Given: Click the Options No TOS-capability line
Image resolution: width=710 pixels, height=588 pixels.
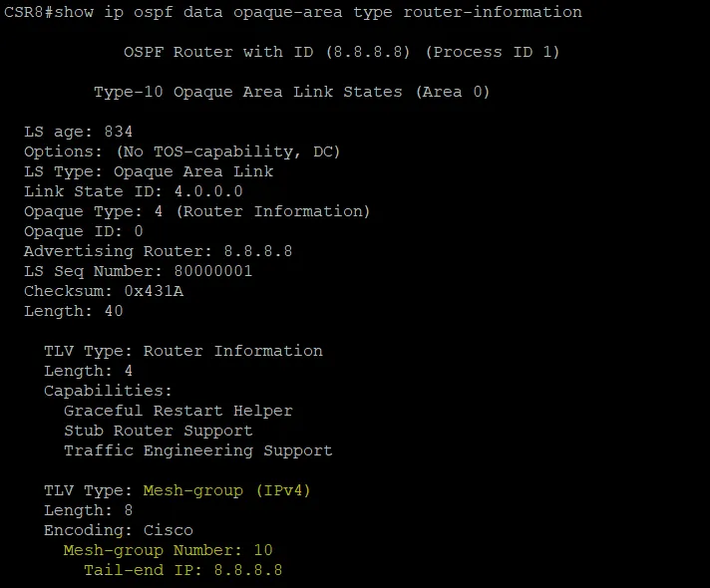Looking at the screenshot, I should tap(181, 151).
